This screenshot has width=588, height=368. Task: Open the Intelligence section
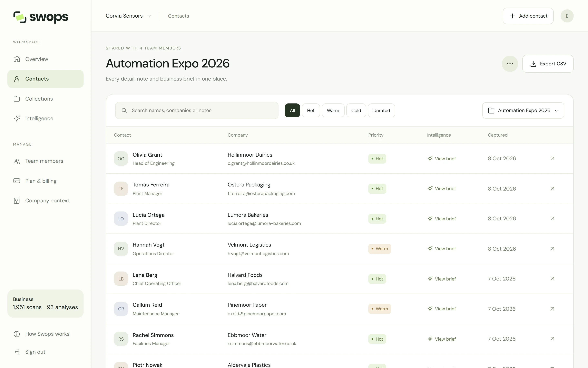[46, 118]
